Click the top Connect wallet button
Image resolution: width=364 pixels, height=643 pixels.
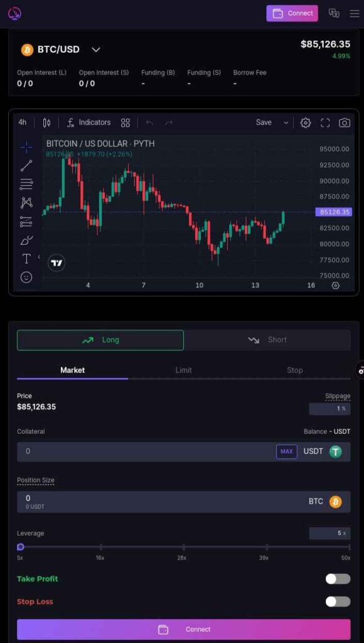292,14
